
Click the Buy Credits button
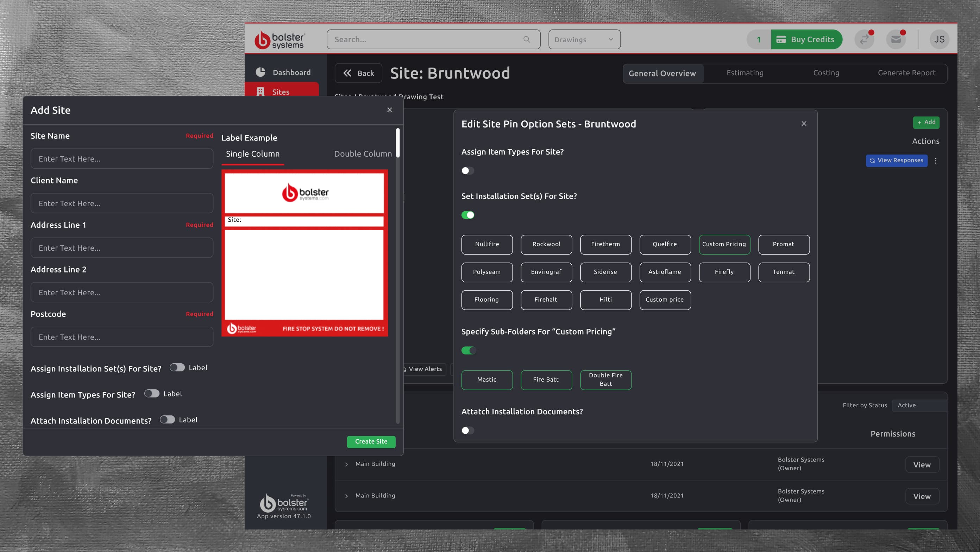pyautogui.click(x=806, y=39)
